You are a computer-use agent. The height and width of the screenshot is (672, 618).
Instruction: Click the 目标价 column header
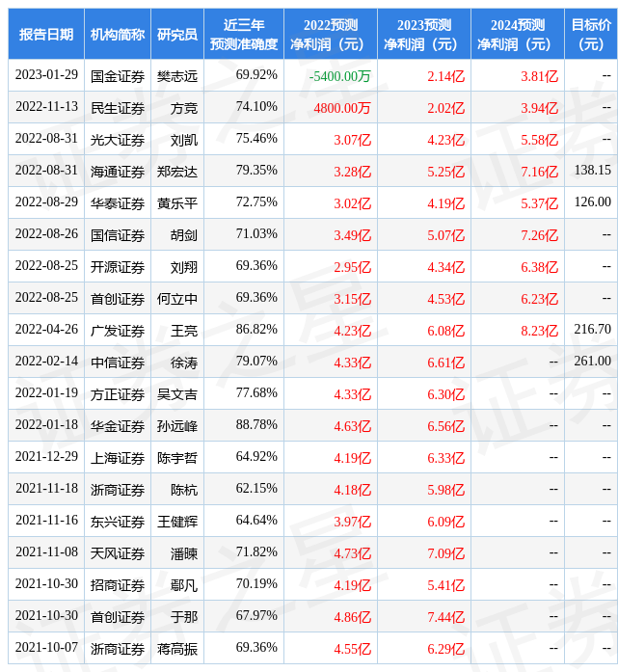coord(591,34)
